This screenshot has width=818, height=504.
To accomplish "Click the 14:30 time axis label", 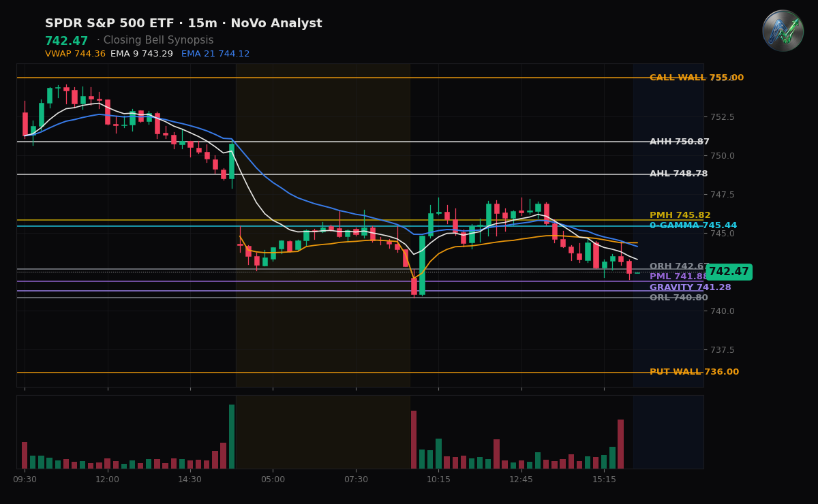I will click(x=190, y=479).
